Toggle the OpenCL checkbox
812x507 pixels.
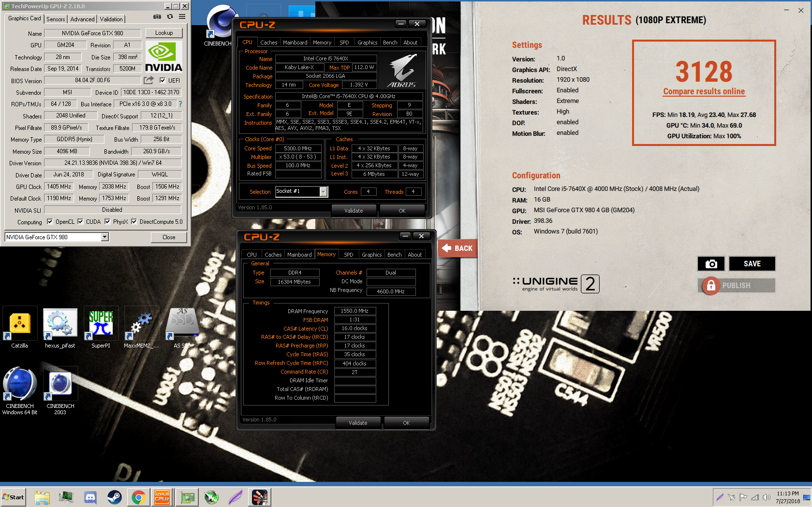point(50,221)
